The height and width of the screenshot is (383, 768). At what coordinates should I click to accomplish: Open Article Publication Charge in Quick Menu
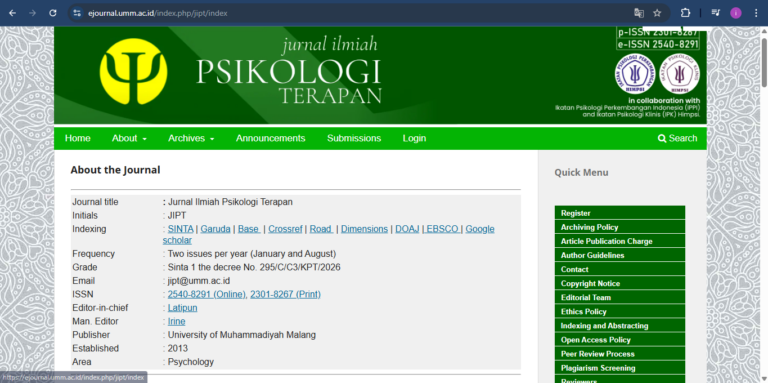tap(620, 241)
